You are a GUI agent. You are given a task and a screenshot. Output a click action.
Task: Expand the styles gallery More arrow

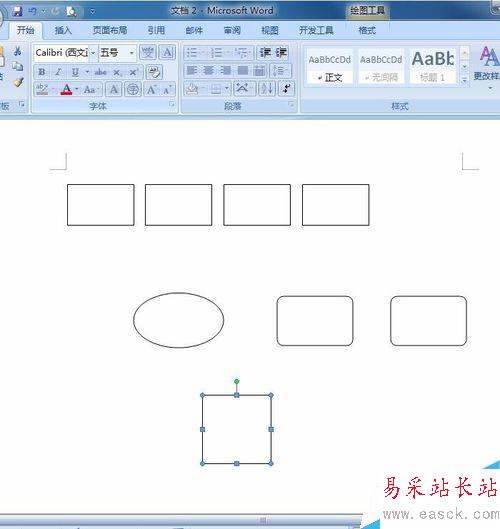(465, 80)
